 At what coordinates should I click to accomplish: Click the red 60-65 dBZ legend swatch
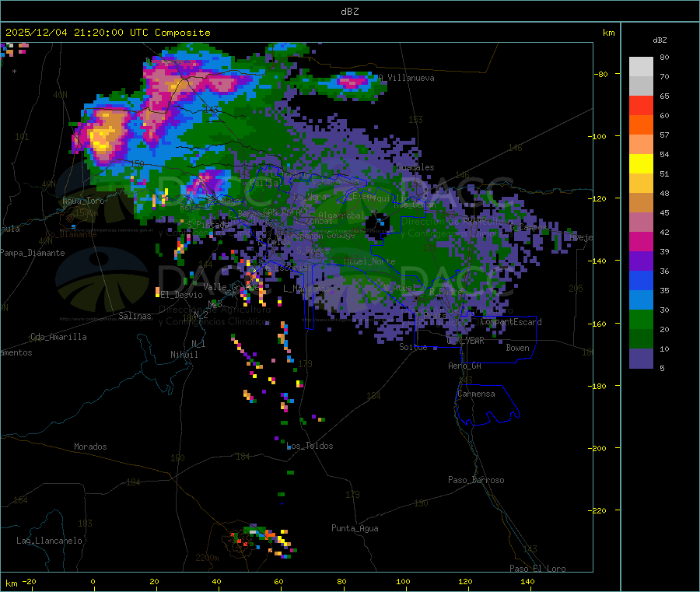[x=641, y=105]
